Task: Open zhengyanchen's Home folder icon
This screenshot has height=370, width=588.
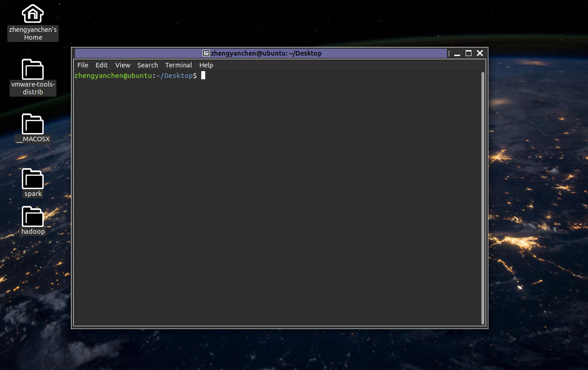Action: click(x=33, y=14)
